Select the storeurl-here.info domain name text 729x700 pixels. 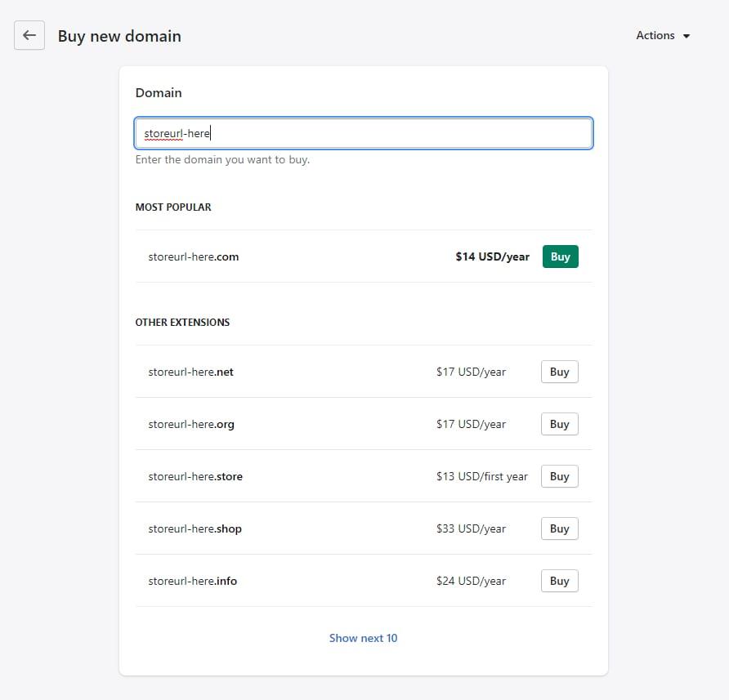193,581
